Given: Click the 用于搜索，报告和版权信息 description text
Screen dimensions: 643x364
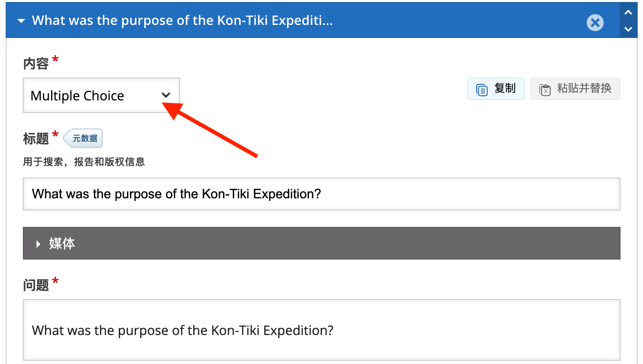Looking at the screenshot, I should click(x=84, y=162).
